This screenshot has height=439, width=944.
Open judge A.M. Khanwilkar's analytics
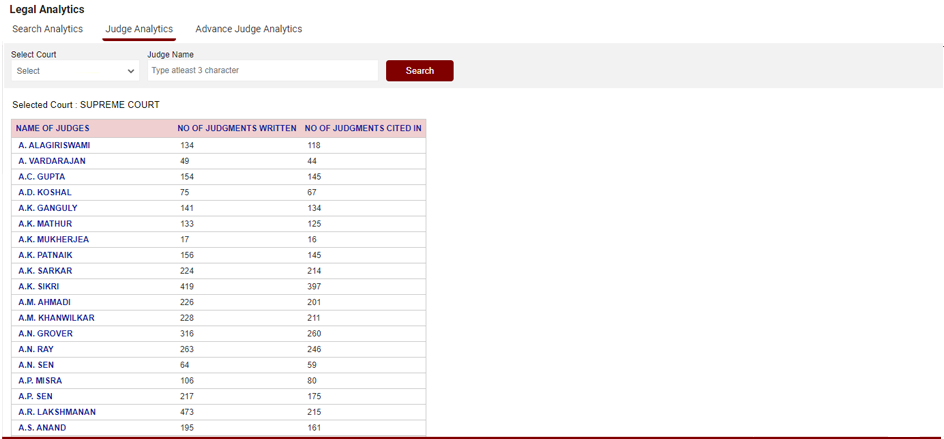pyautogui.click(x=56, y=318)
